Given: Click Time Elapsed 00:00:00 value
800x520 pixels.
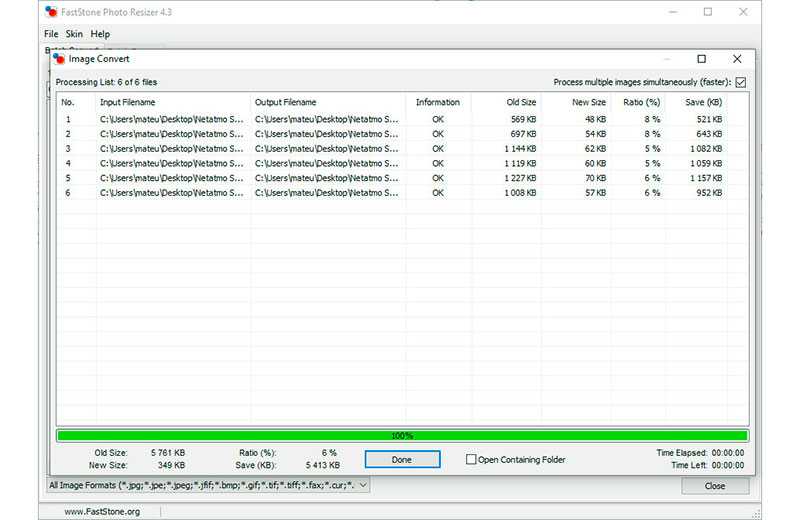Looking at the screenshot, I should click(x=728, y=453).
